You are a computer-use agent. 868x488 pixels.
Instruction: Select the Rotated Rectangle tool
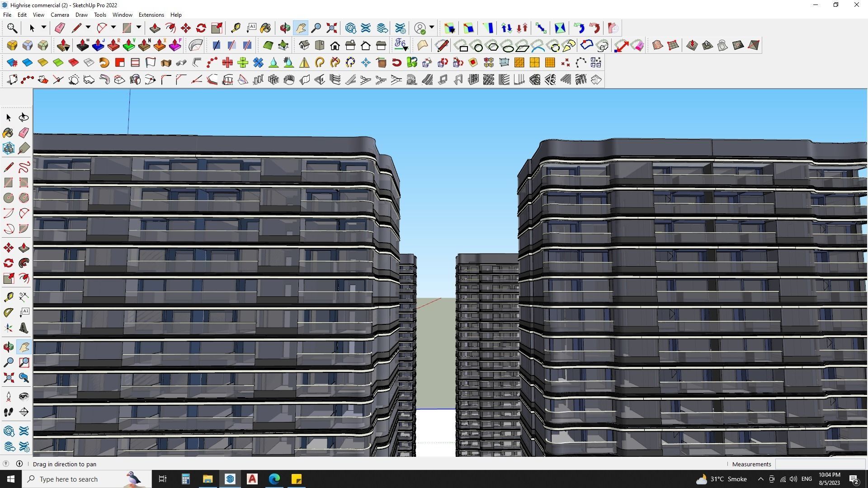(x=24, y=183)
